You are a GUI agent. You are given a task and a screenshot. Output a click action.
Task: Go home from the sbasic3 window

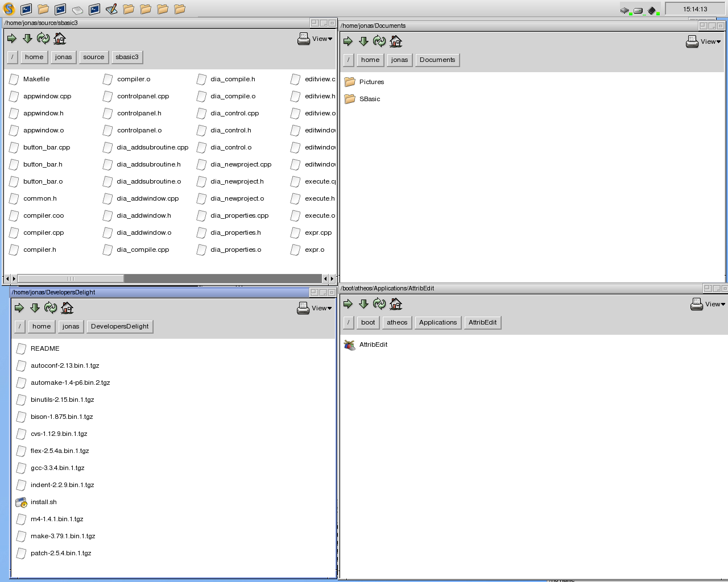tap(60, 39)
